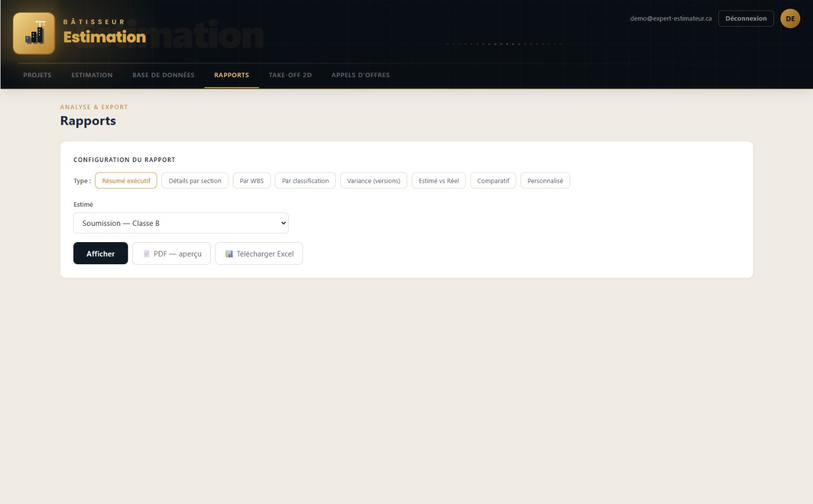The width and height of the screenshot is (813, 504).
Task: Click the Bâtisseur Estimation building logo icon
Action: 34,34
